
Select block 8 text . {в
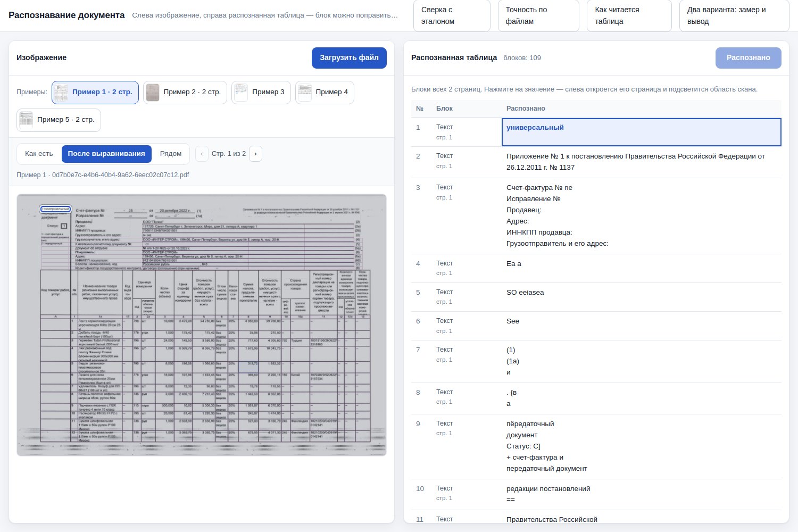(x=642, y=398)
